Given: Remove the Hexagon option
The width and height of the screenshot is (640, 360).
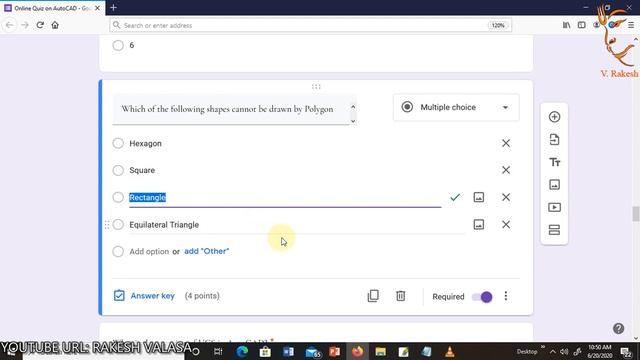Looking at the screenshot, I should pos(506,143).
